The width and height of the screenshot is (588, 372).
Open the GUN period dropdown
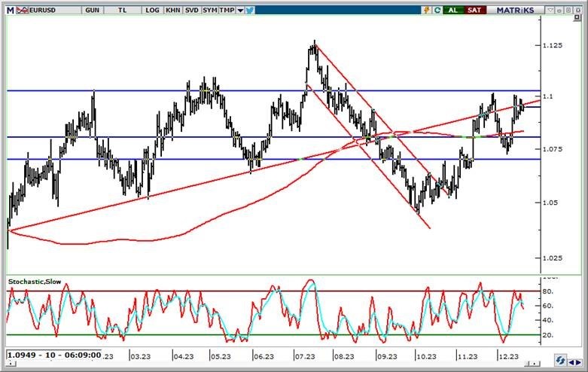[92, 11]
